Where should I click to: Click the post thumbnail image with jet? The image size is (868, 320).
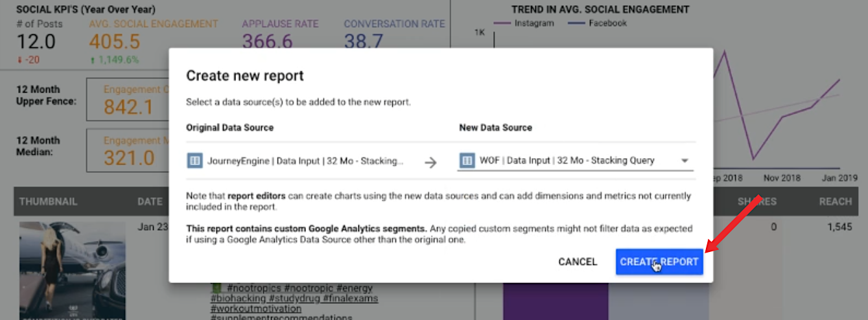[72, 271]
